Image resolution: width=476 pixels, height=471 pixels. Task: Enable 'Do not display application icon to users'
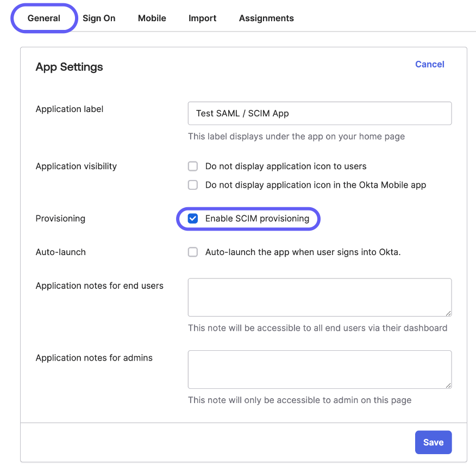(193, 166)
